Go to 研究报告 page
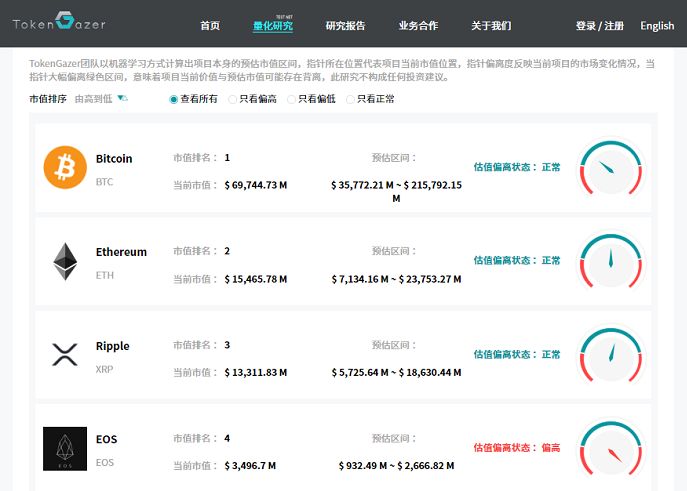Screen dimensions: 687x491 (345, 26)
